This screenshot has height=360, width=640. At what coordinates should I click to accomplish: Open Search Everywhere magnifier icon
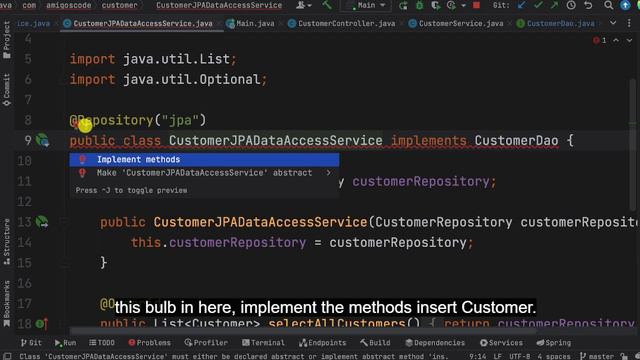(x=608, y=5)
